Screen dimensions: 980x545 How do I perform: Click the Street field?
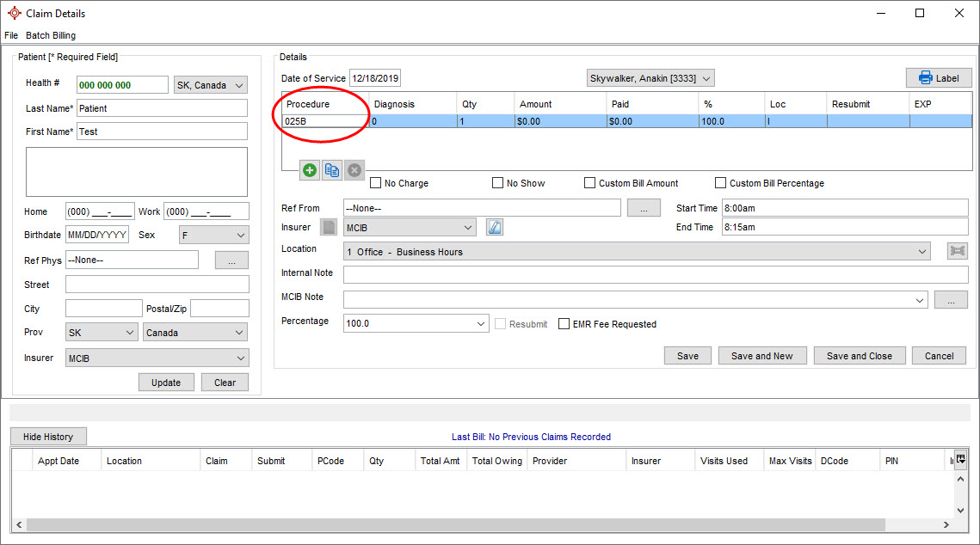pos(157,284)
